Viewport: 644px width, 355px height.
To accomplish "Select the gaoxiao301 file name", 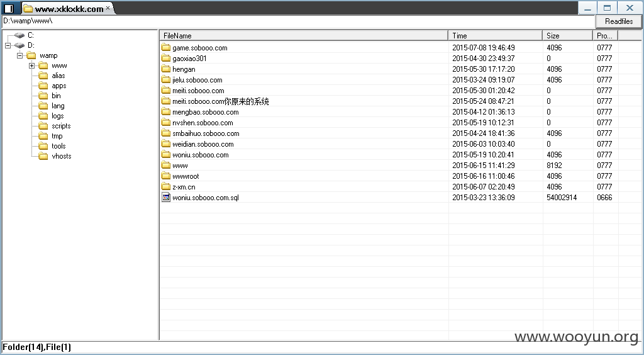I will (x=189, y=59).
